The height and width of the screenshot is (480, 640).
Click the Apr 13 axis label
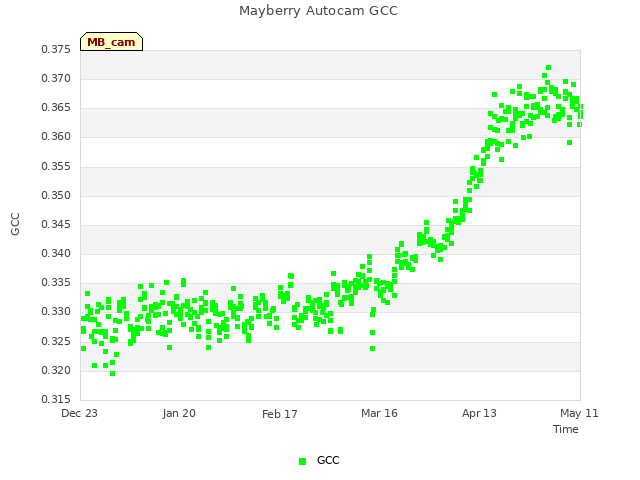479,413
